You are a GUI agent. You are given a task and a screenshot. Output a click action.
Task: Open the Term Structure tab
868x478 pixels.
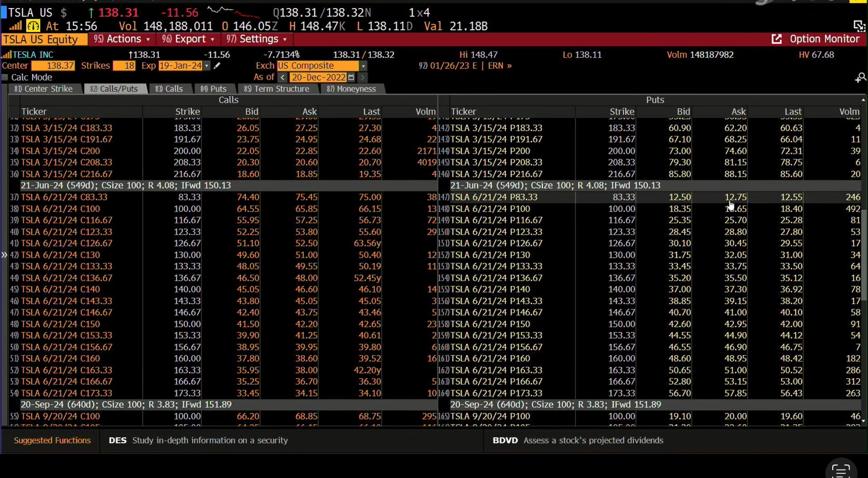click(x=277, y=89)
